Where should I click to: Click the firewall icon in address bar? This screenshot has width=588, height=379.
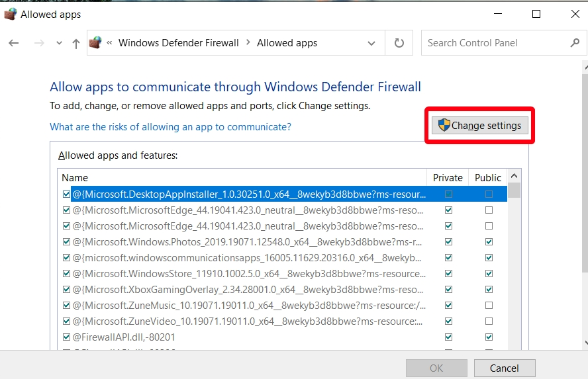pos(95,43)
